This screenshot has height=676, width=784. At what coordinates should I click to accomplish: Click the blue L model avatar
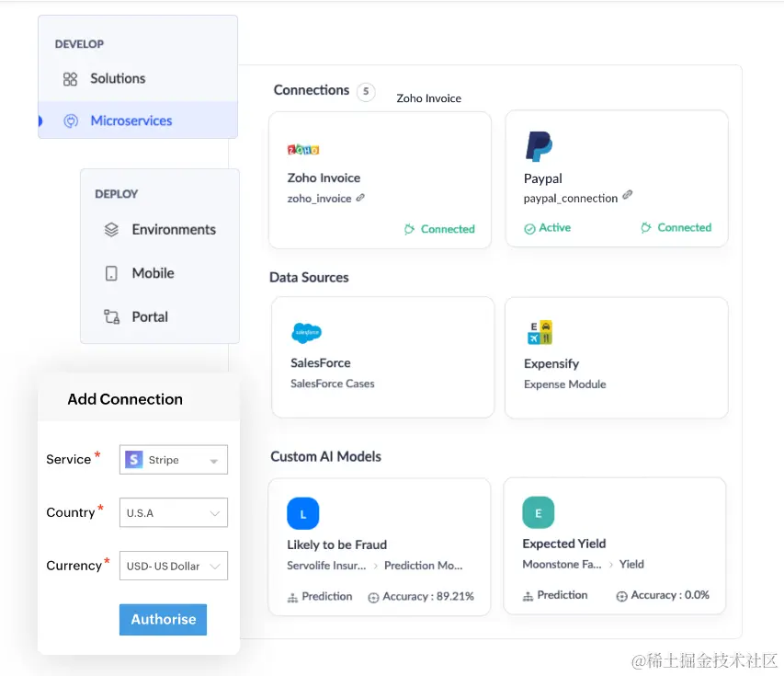tap(303, 513)
